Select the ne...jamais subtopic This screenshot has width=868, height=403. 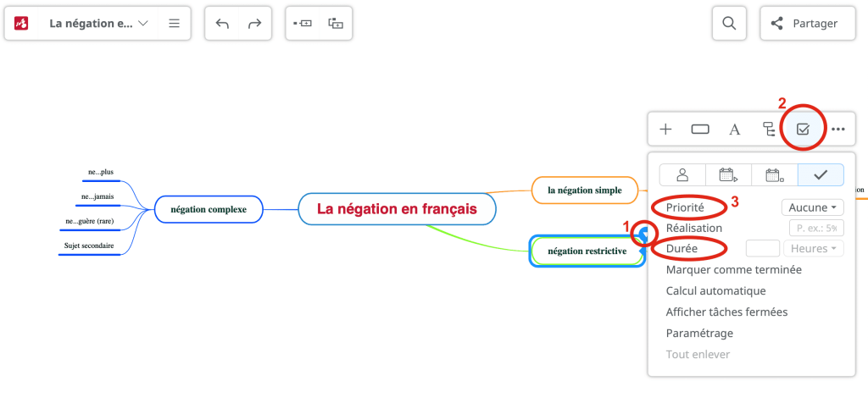point(97,196)
